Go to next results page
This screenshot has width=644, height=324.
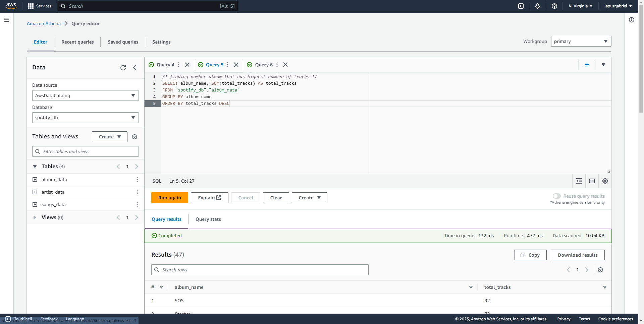587,270
